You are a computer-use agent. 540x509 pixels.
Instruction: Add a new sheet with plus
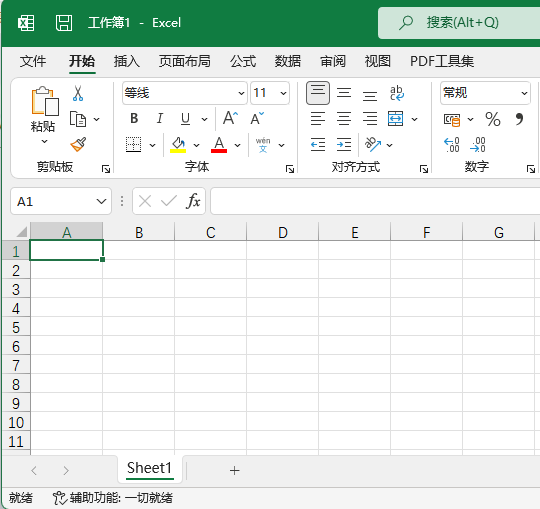[x=235, y=470]
